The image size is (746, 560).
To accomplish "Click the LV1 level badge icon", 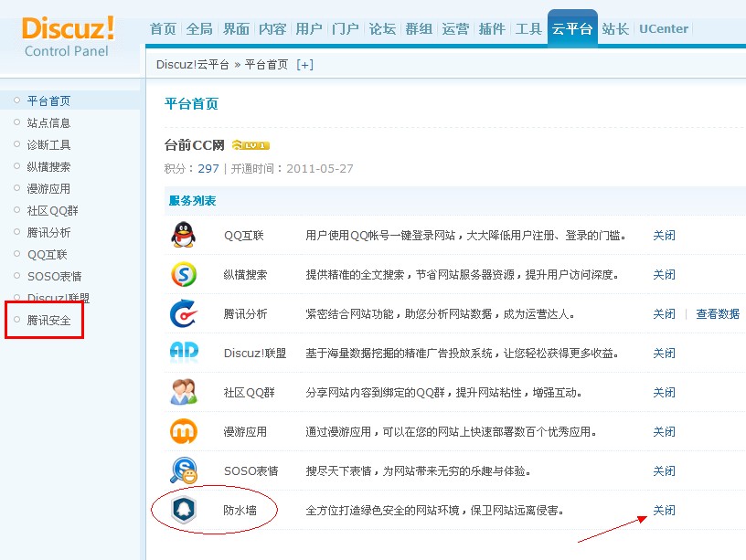I will click(250, 145).
